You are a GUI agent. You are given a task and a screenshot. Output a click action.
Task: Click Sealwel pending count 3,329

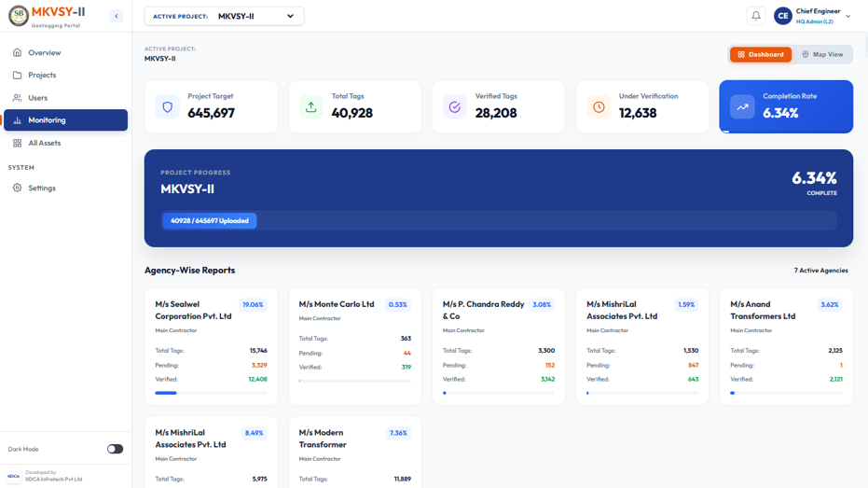tap(259, 365)
